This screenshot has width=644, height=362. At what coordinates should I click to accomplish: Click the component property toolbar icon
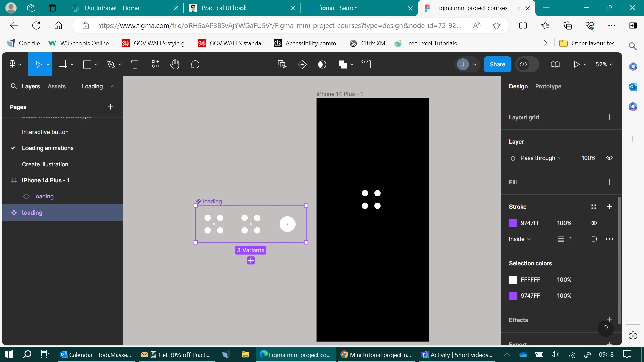pos(366,64)
